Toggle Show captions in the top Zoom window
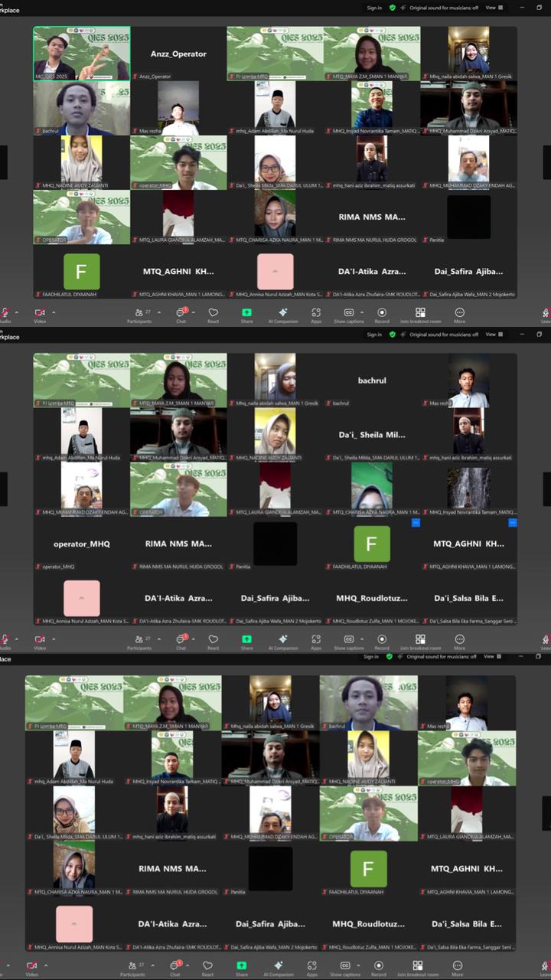Image resolution: width=551 pixels, height=980 pixels. (349, 314)
